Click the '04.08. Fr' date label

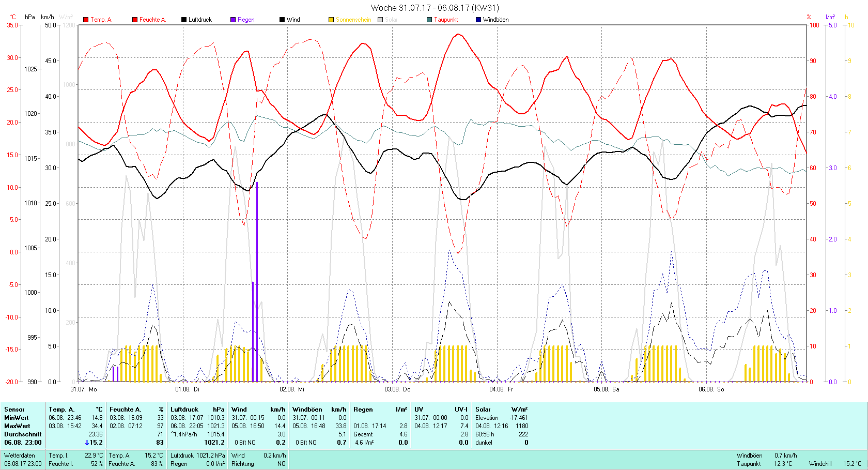click(501, 389)
